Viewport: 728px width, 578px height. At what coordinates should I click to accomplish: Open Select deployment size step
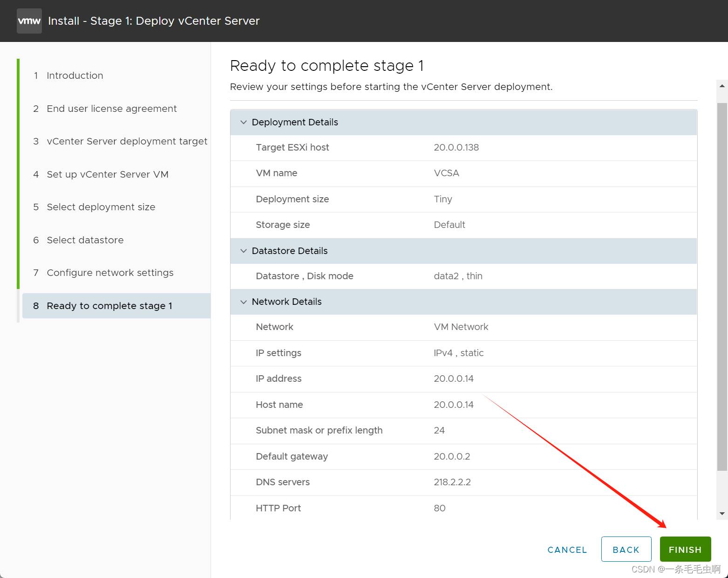coord(101,207)
